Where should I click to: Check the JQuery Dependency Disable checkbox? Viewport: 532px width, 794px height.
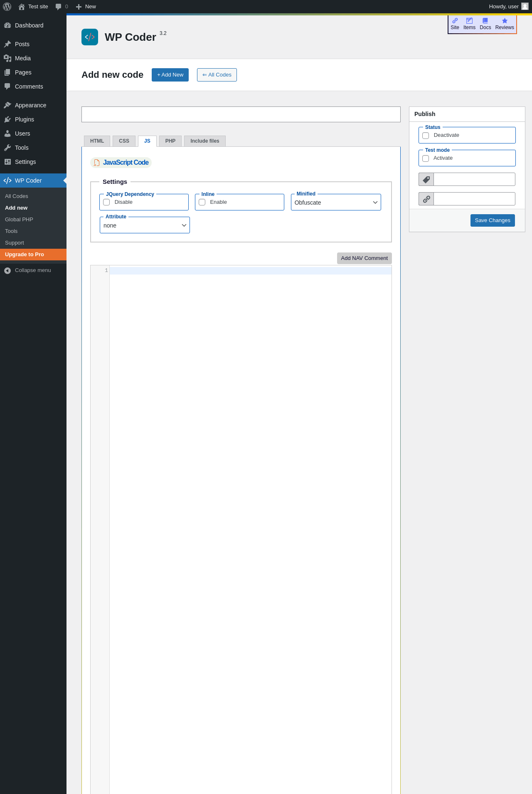pos(106,202)
